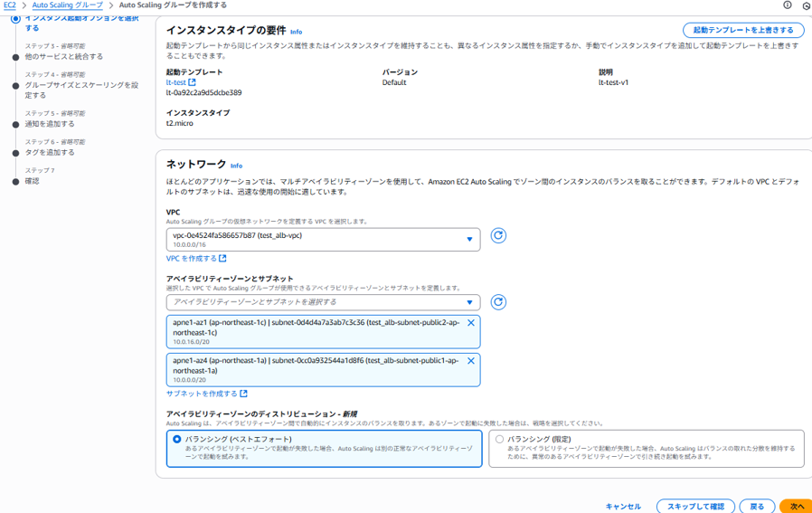Remove the ap-northeast-1c subnet selection
The height and width of the screenshot is (513, 812).
pos(471,323)
